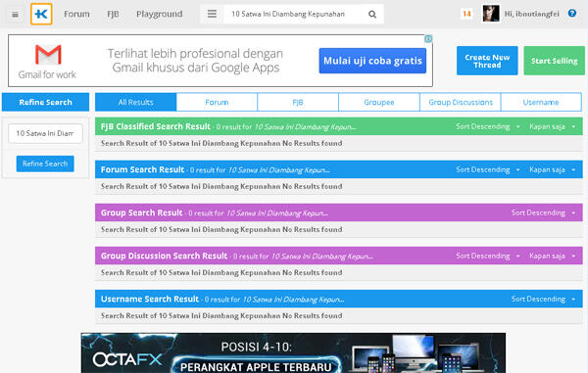Click the Refine Search header

pos(45,102)
